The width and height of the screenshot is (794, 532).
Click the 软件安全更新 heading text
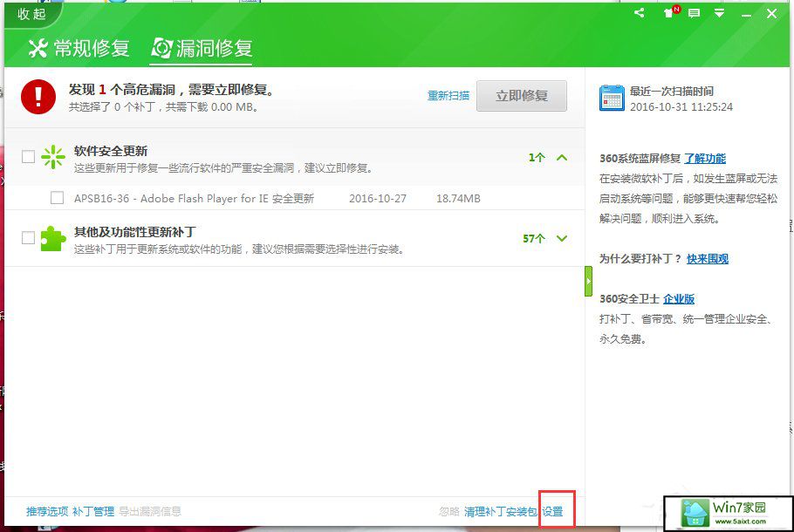tap(111, 151)
